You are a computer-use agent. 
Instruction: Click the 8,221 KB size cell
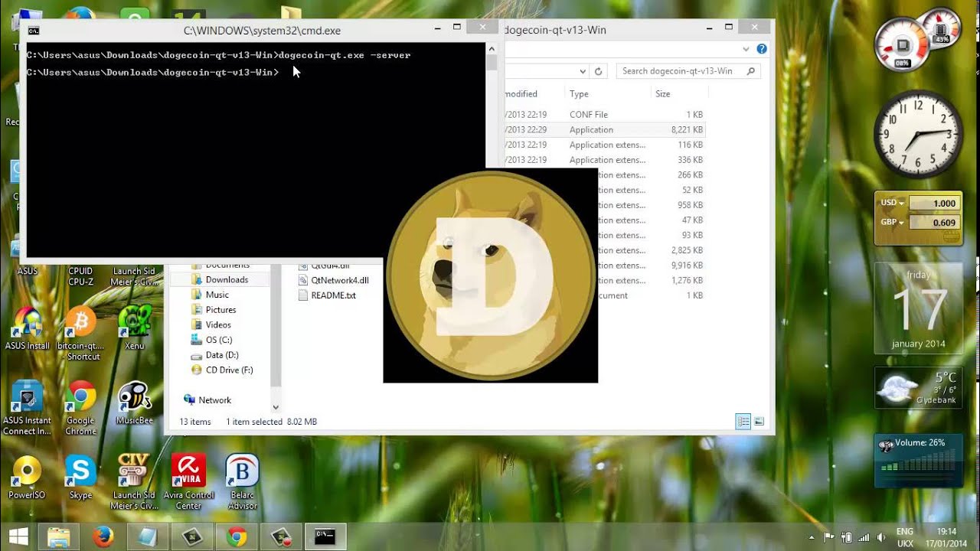coord(687,130)
